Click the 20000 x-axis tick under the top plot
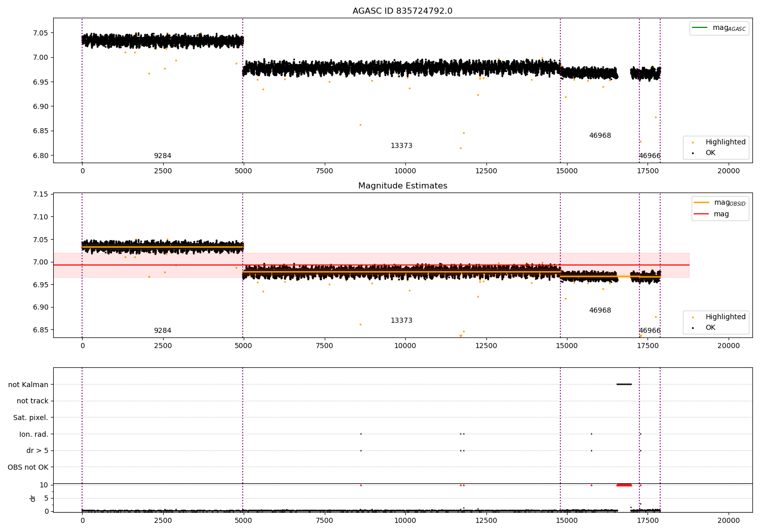760x532 pixels. (729, 171)
